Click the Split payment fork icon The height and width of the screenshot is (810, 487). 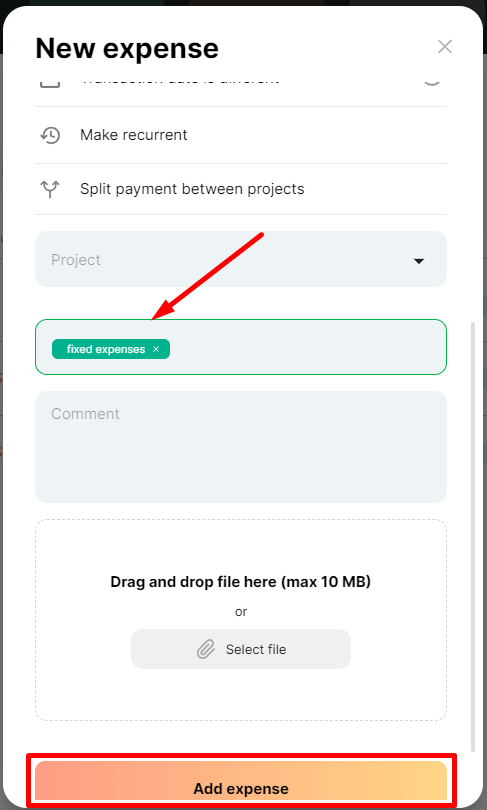click(x=50, y=189)
